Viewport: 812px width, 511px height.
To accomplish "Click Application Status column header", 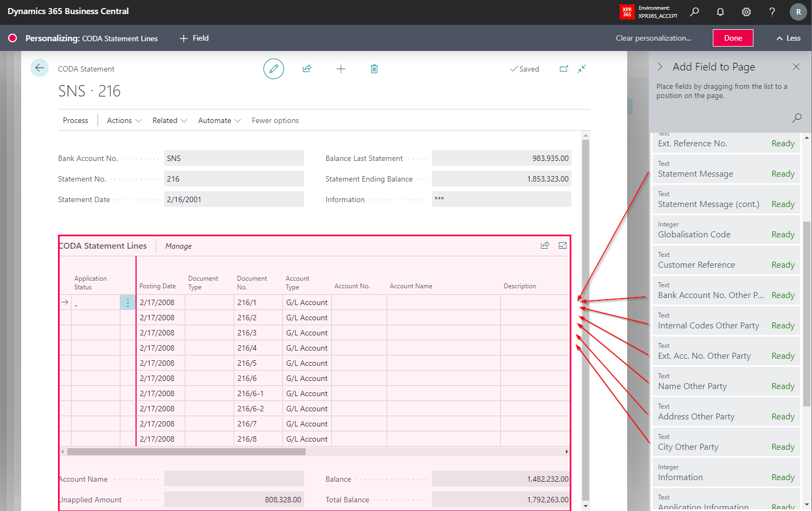I will pyautogui.click(x=91, y=283).
